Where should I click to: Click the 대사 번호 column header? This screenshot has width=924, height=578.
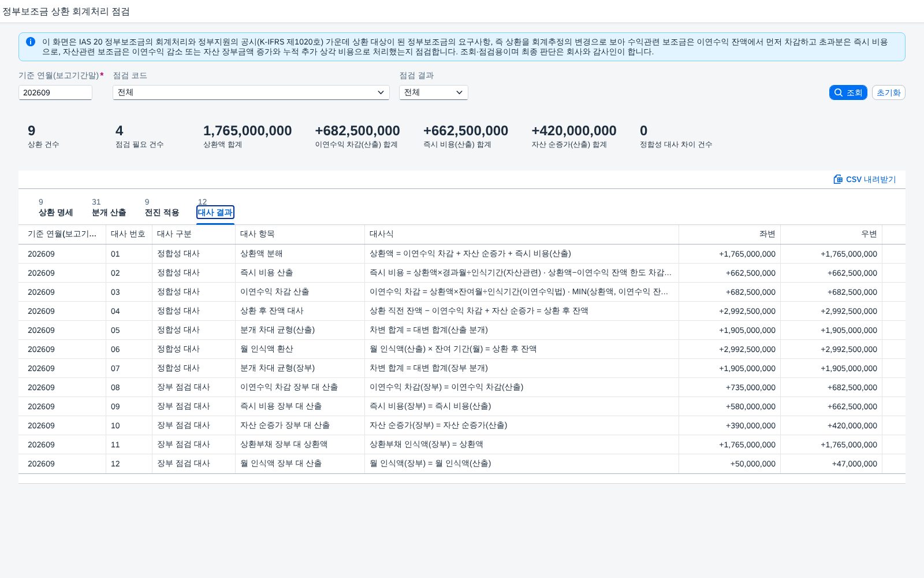pos(128,234)
